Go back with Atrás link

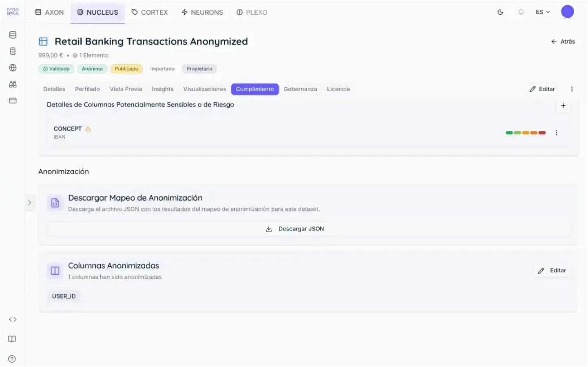coord(563,42)
